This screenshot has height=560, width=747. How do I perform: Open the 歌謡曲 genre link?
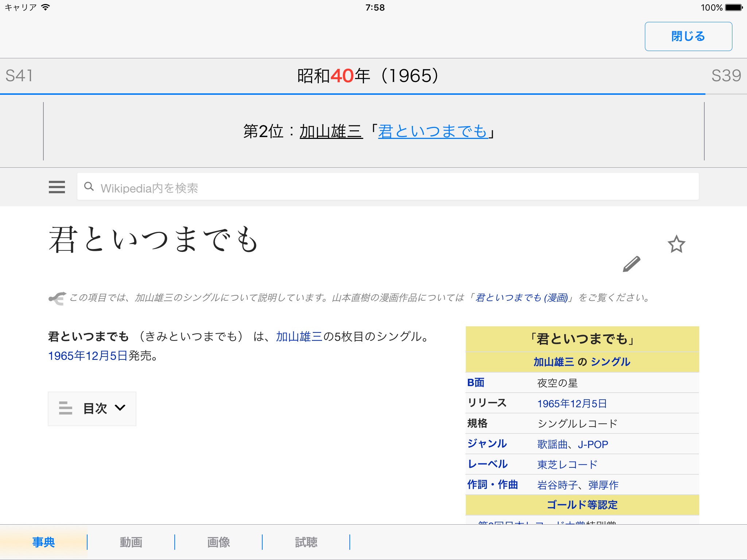pos(552,444)
